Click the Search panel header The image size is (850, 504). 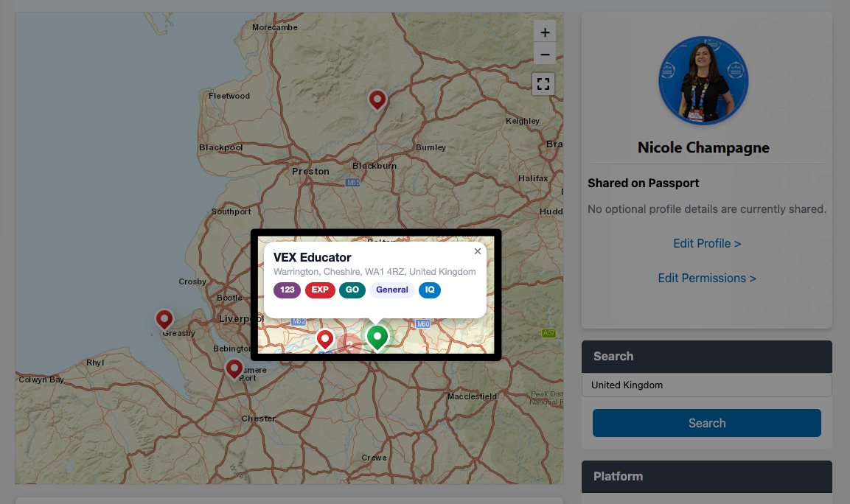[x=707, y=356]
